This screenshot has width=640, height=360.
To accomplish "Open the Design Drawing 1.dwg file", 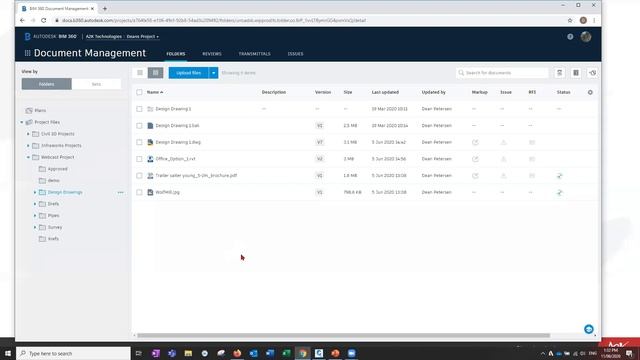I will pyautogui.click(x=178, y=142).
